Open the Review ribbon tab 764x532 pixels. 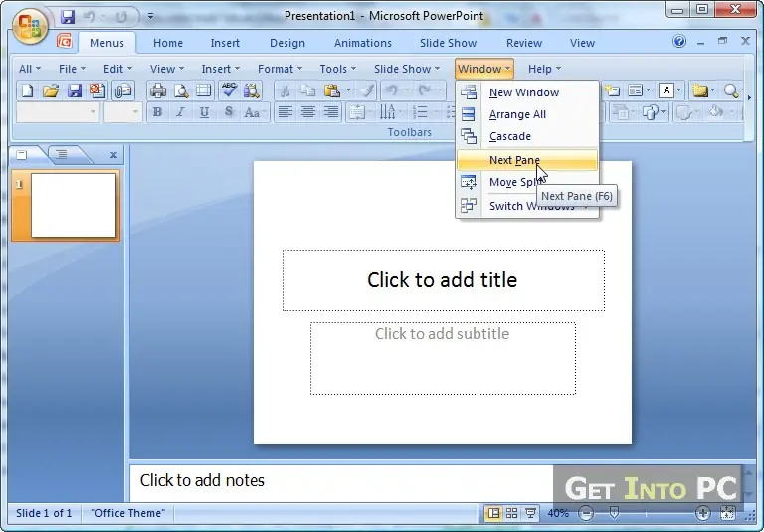coord(524,43)
